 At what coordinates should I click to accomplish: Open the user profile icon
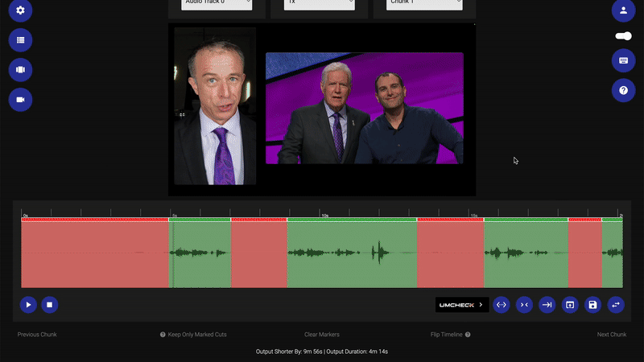pos(623,10)
